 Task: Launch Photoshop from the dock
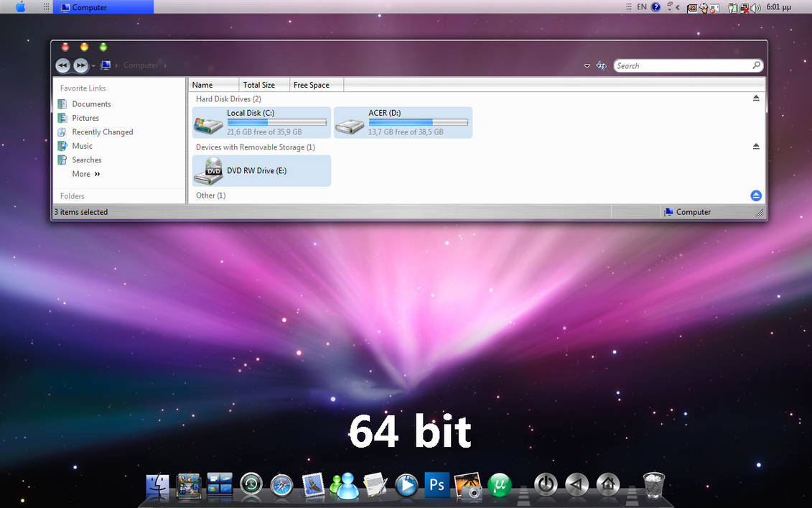(437, 485)
